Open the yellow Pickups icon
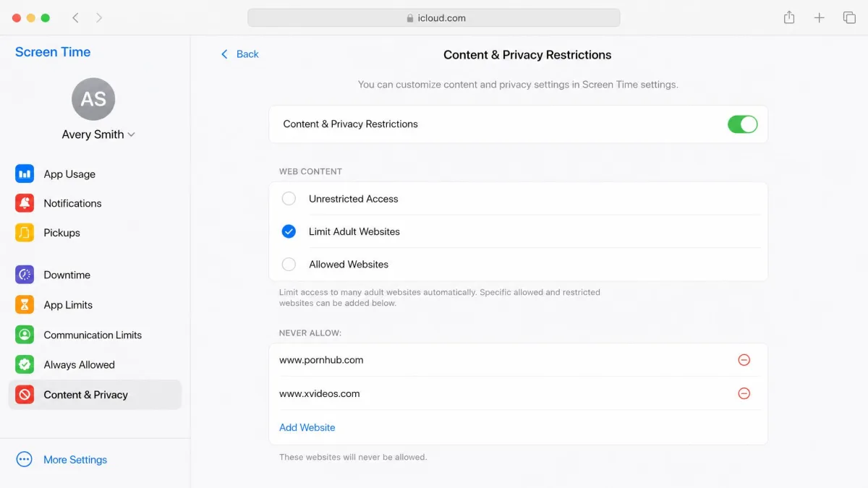 [25, 233]
